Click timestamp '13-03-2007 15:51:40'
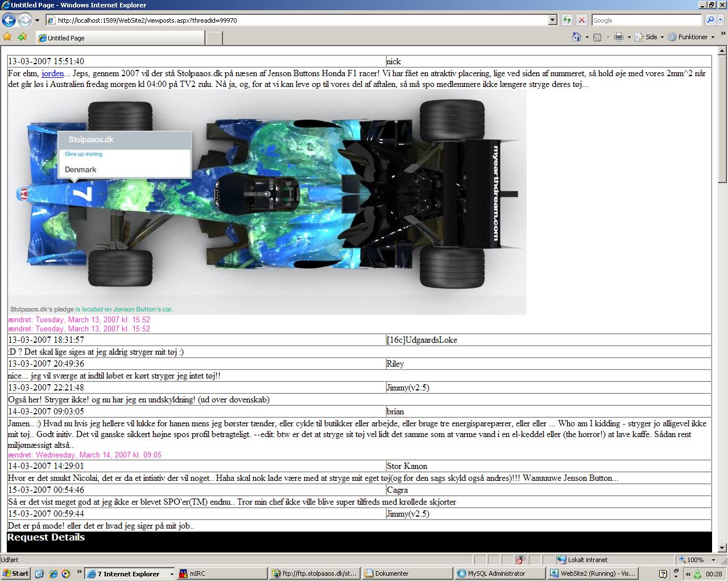Screen dimensions: 728x582 click(46, 61)
